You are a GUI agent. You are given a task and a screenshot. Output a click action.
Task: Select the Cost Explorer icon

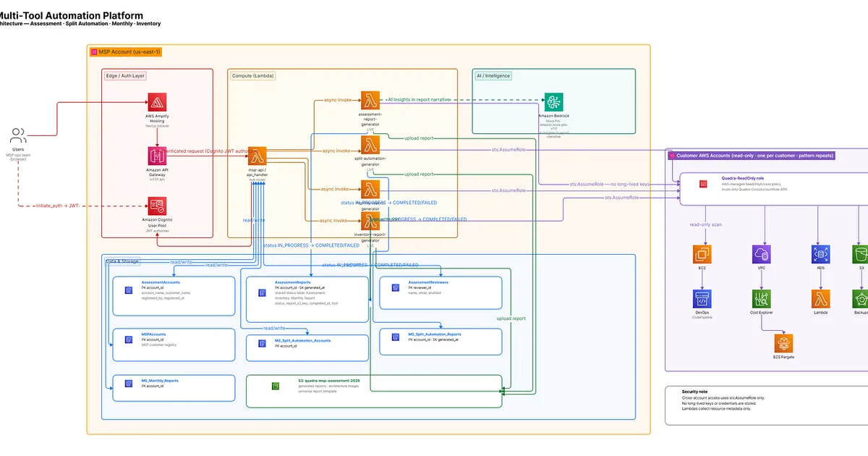click(x=761, y=299)
